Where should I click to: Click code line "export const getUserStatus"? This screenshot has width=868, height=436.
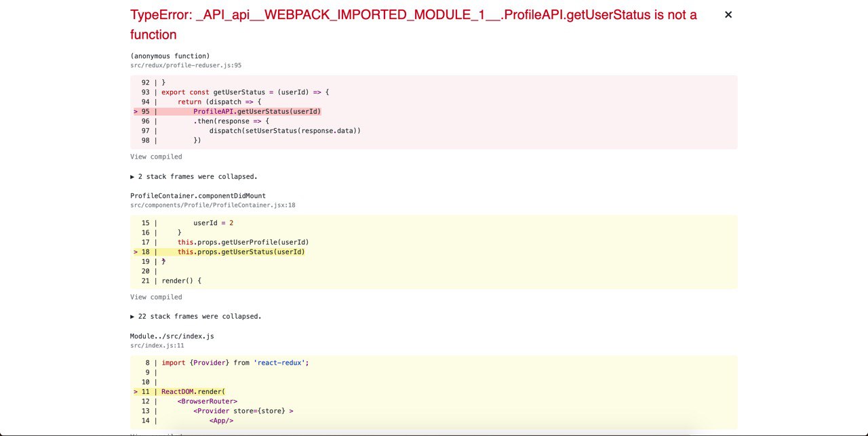coord(245,92)
